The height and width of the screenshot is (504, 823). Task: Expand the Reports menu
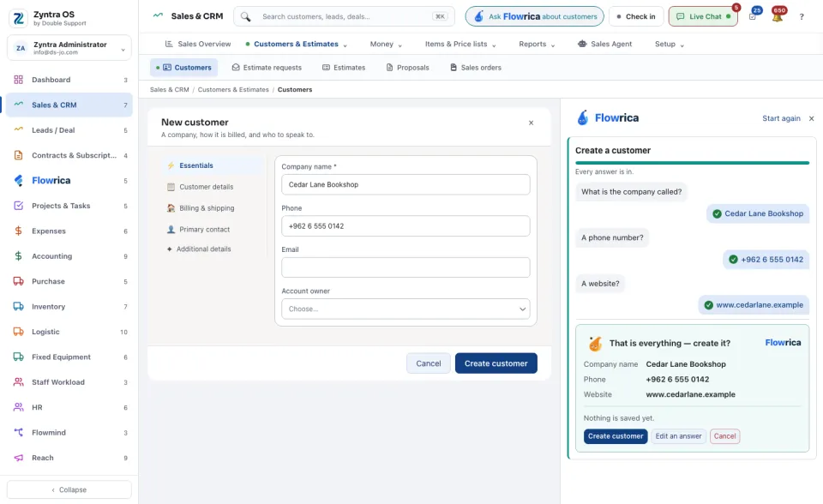(x=537, y=44)
